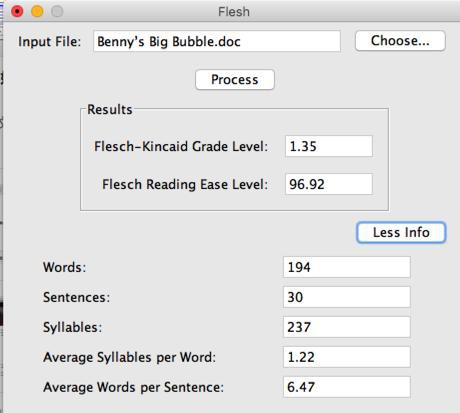
Task: Select the Flesch Reading Ease Level value field
Action: pyautogui.click(x=329, y=184)
